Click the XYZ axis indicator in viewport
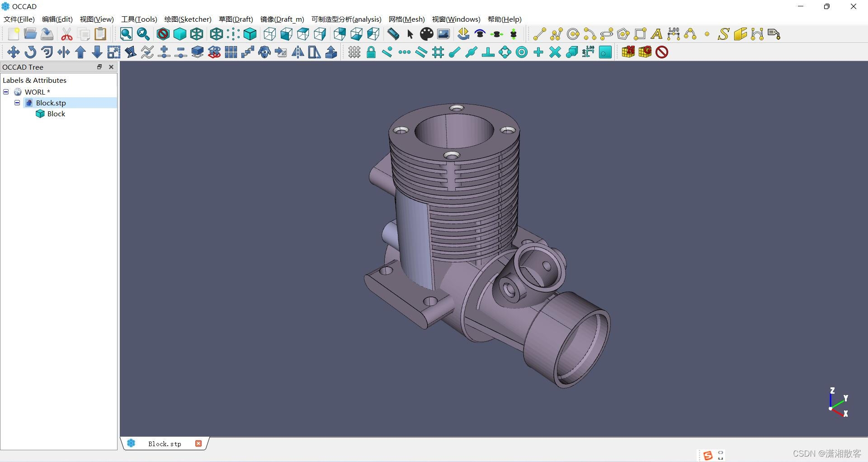Viewport: 868px width, 462px height. (838, 403)
